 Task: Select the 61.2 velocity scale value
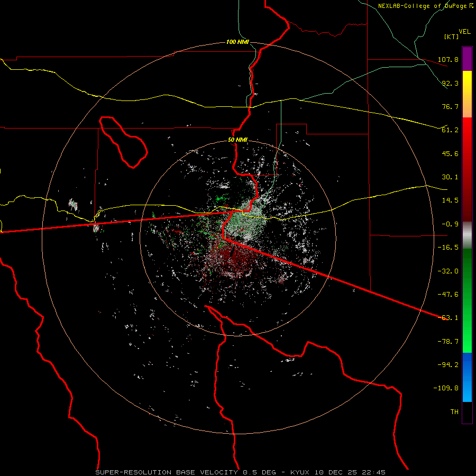pos(450,130)
